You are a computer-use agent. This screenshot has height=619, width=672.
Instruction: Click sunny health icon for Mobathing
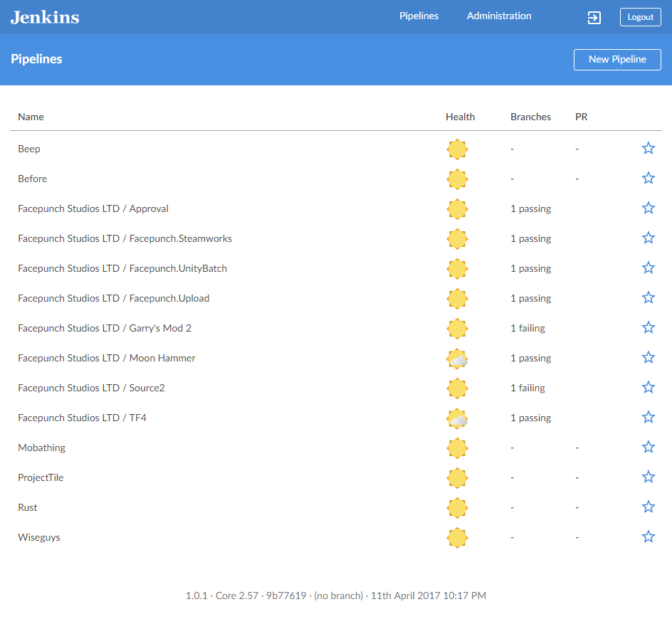coord(457,448)
